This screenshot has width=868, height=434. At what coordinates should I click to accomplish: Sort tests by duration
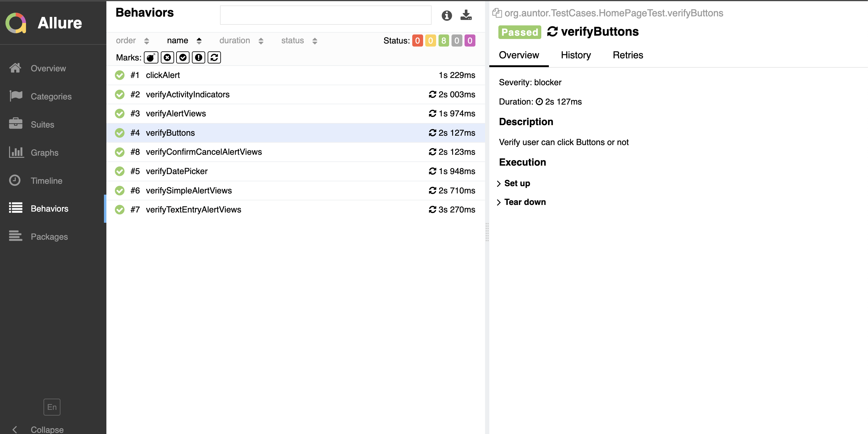[x=235, y=40]
